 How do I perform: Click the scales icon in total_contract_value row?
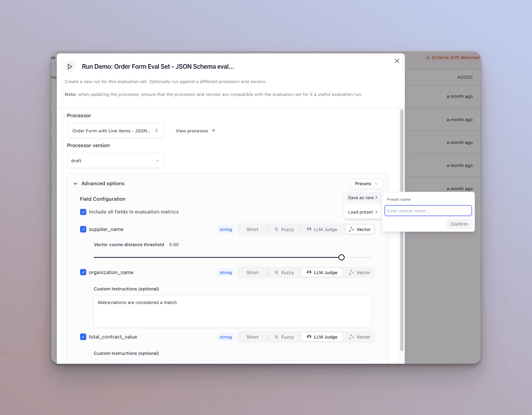[x=309, y=337]
